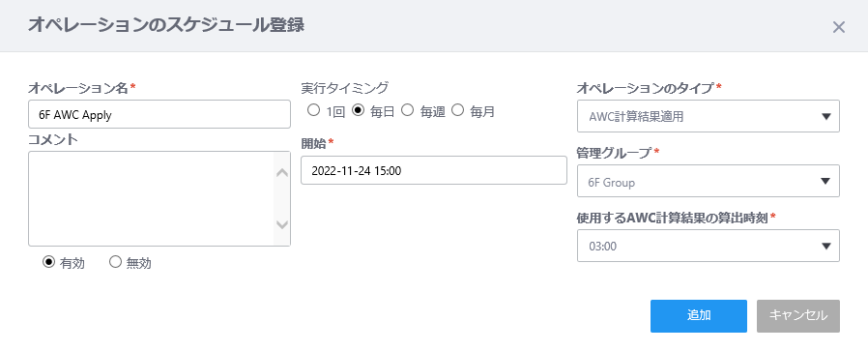Click the 追加 button

tap(699, 316)
